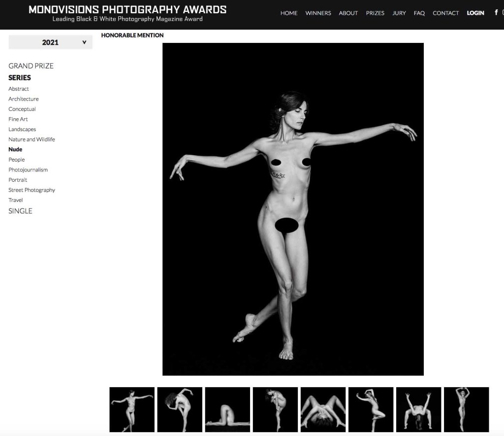
Task: Open the first thumbnail in the gallery strip
Action: click(x=132, y=409)
